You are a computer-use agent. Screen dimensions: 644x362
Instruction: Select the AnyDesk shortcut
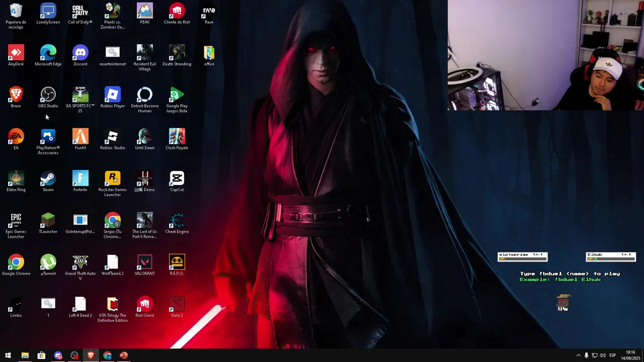pos(16,56)
